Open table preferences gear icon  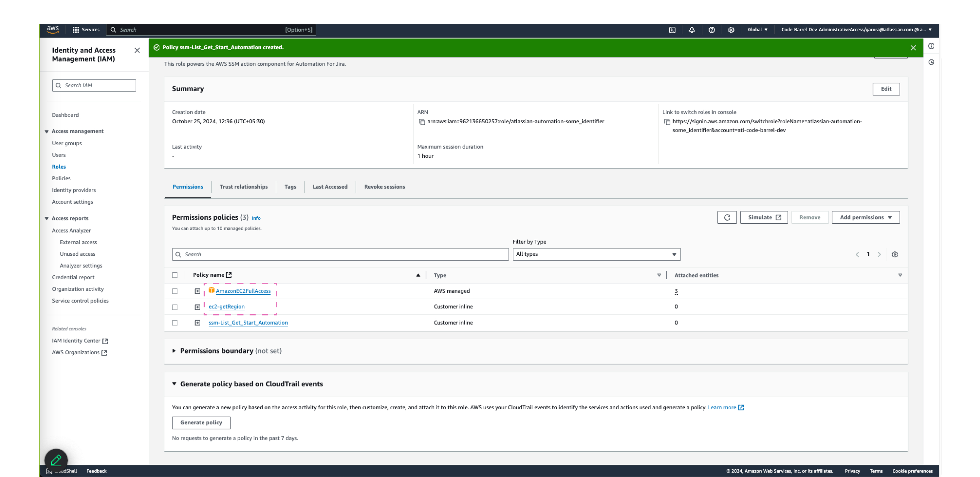[895, 254]
